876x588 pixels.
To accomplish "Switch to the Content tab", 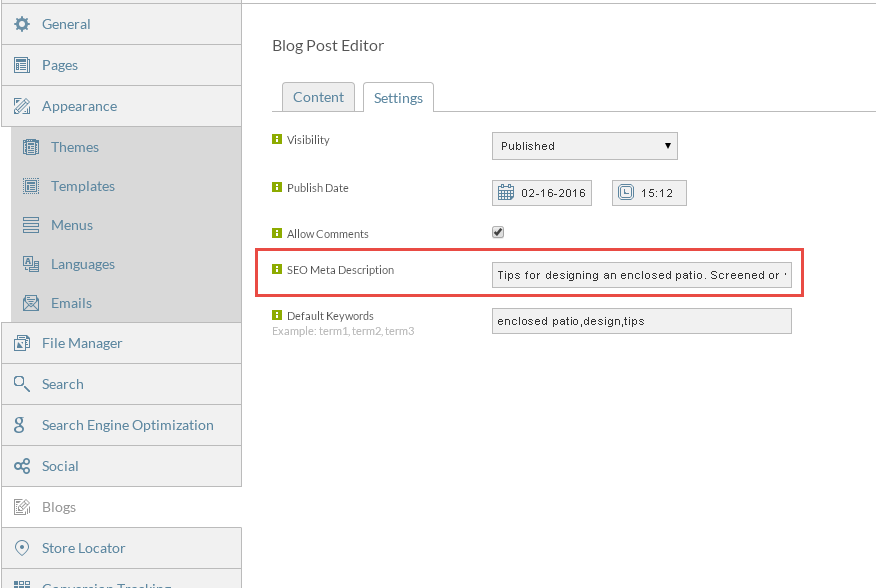I will pyautogui.click(x=318, y=97).
